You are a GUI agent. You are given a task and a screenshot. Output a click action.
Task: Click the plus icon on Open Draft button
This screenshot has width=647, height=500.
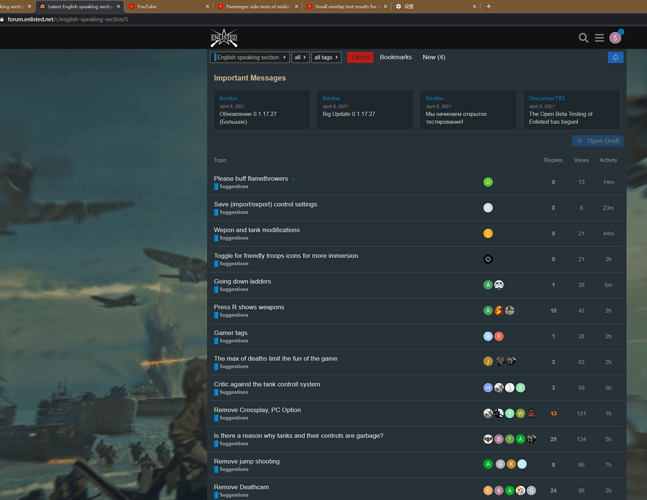pyautogui.click(x=579, y=141)
